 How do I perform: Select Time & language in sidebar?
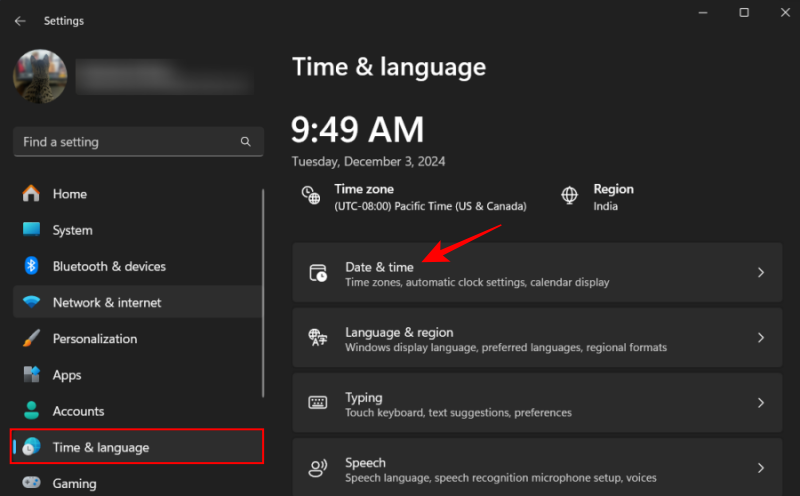pos(100,447)
